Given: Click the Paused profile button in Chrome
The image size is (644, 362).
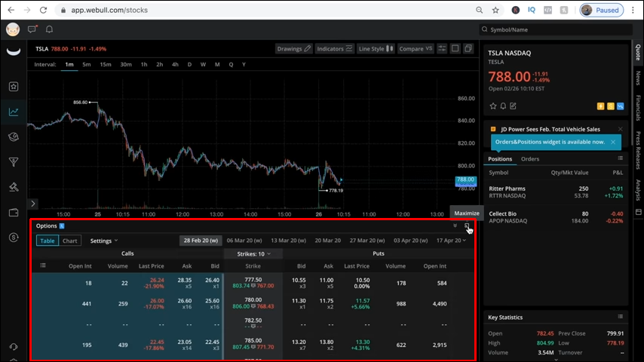Looking at the screenshot, I should (x=601, y=10).
